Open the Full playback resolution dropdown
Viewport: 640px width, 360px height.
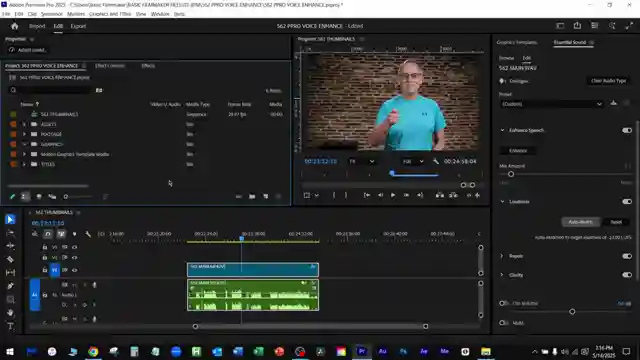tap(413, 162)
